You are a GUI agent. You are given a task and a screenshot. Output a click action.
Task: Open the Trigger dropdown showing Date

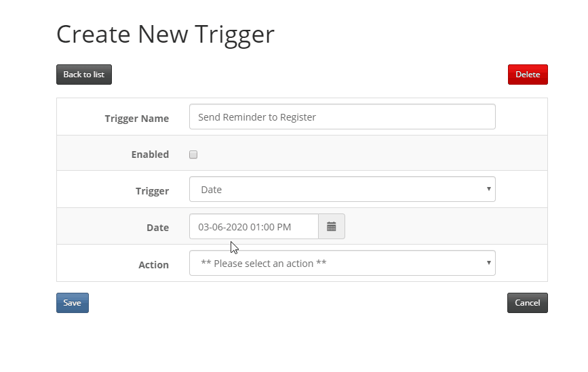(342, 189)
